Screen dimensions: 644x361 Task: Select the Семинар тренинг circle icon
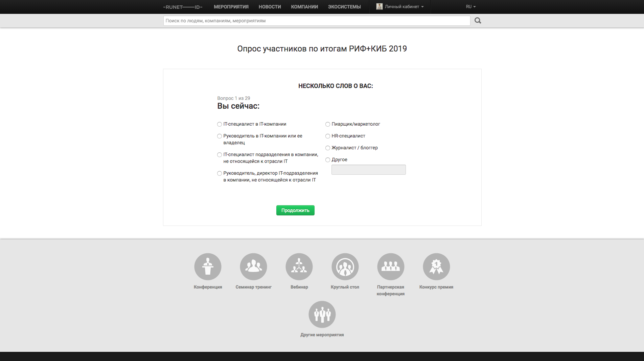[253, 267]
